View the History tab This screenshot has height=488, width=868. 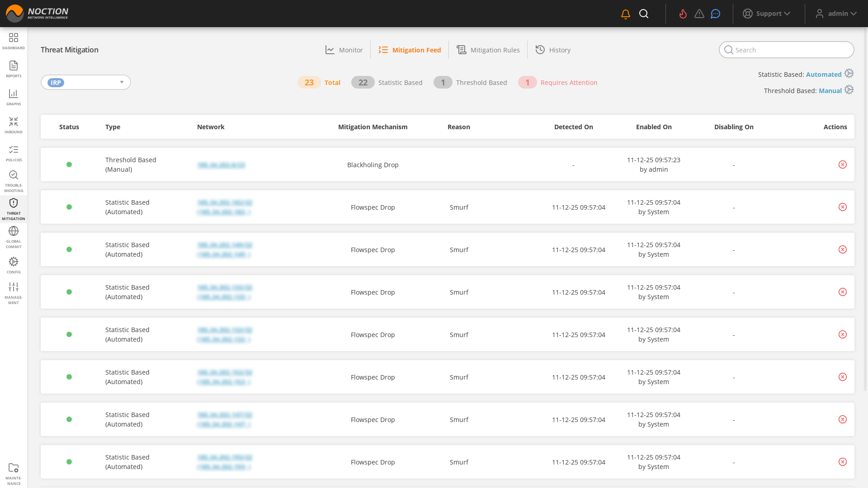553,50
